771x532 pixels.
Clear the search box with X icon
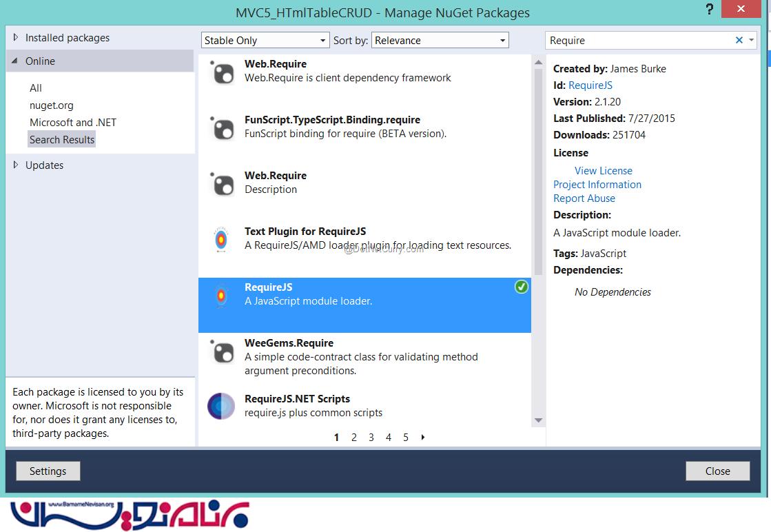[739, 41]
